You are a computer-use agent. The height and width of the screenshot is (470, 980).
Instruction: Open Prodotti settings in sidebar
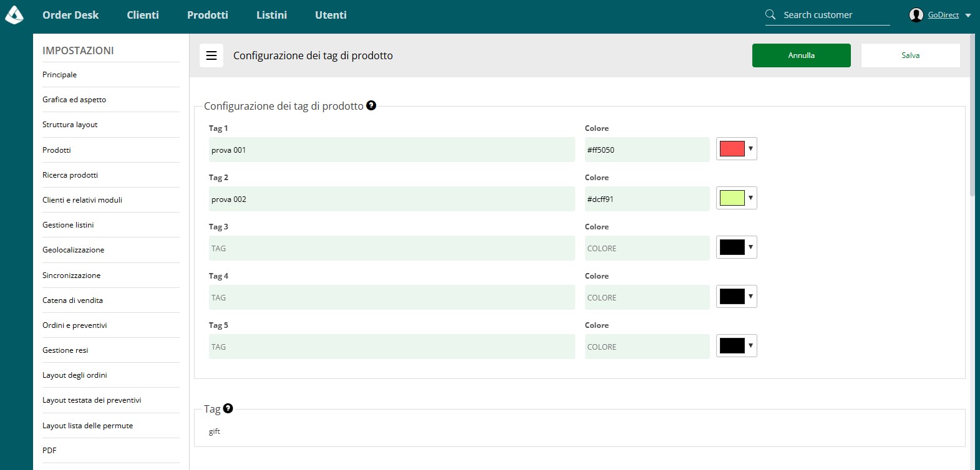[111, 150]
